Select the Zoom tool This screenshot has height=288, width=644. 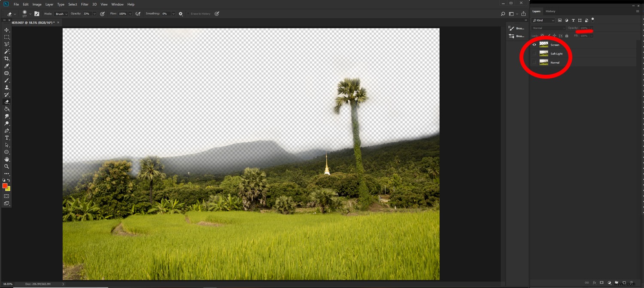coord(6,166)
